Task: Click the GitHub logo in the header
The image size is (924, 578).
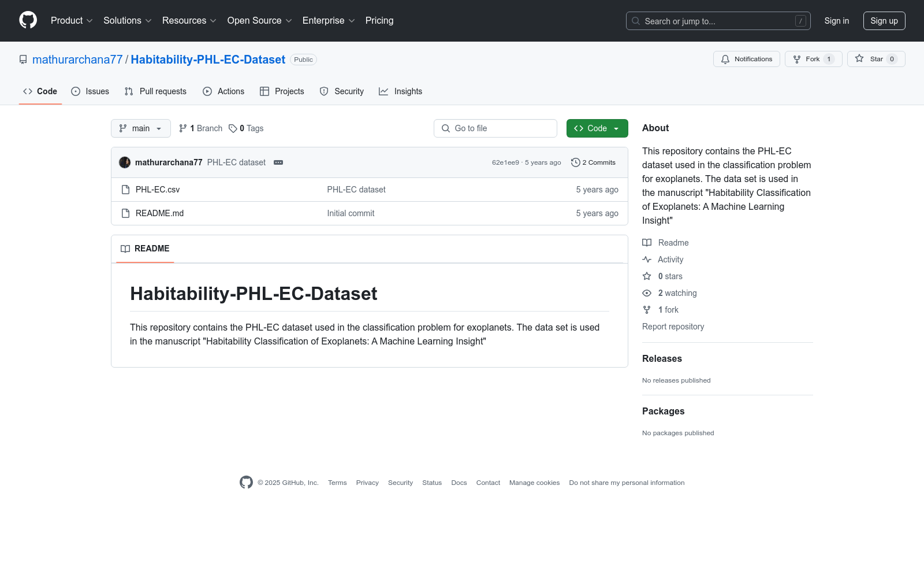Action: click(x=28, y=20)
